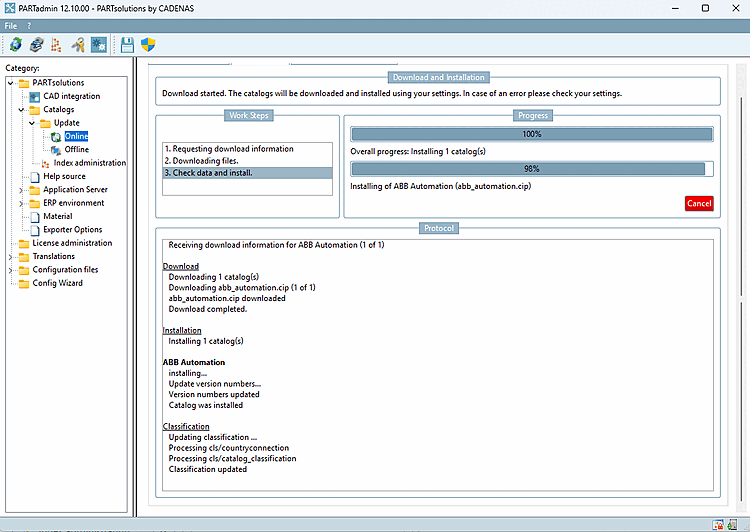Viewport: 750px width, 532px height.
Task: Collapse the Catalogs folder node
Action: point(21,110)
